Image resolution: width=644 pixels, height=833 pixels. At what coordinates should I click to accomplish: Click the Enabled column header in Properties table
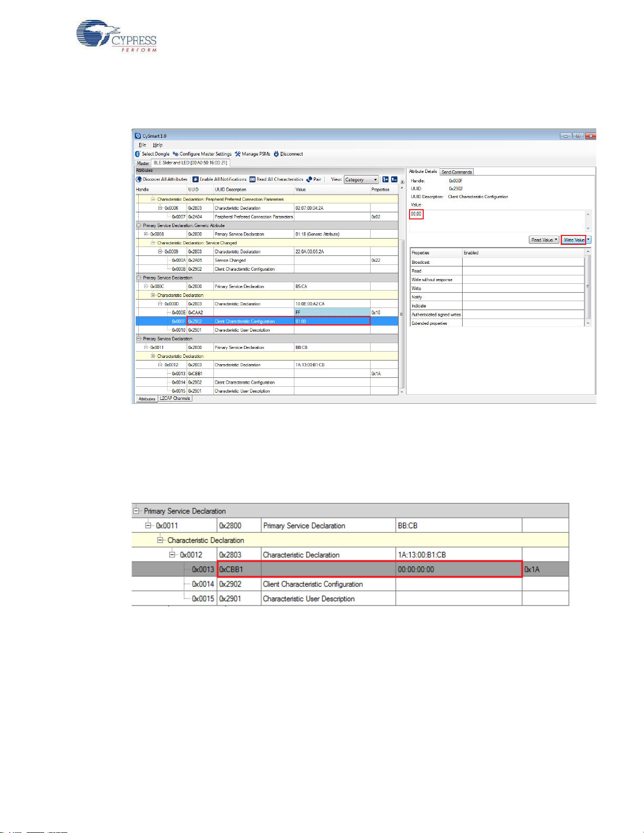pyautogui.click(x=523, y=253)
